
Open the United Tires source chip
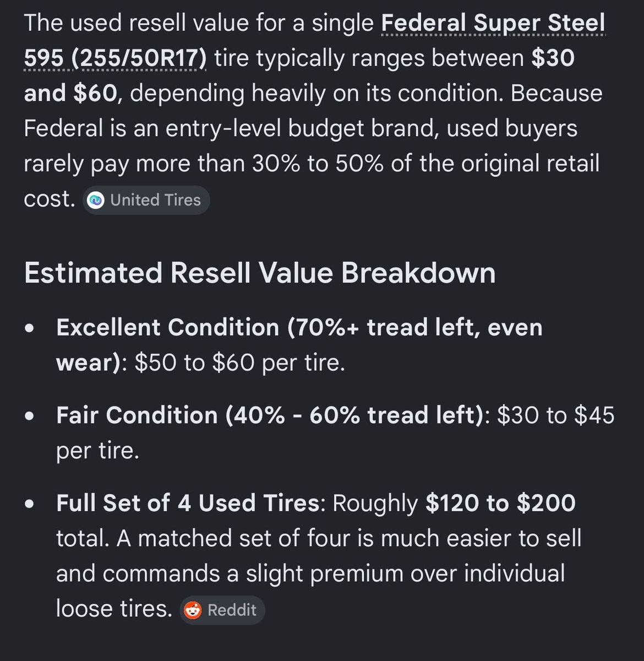[146, 200]
